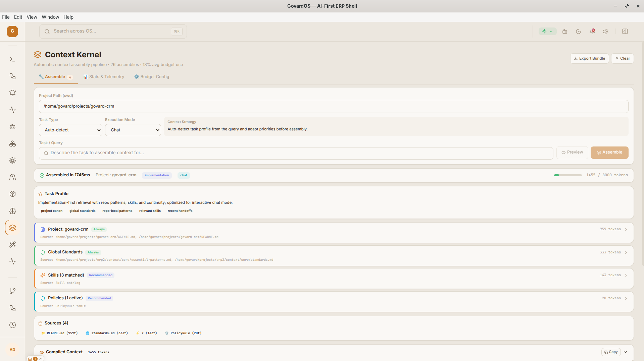Open the clock history icon in the sidebar
Screen dimensions: 644x361
(12, 325)
